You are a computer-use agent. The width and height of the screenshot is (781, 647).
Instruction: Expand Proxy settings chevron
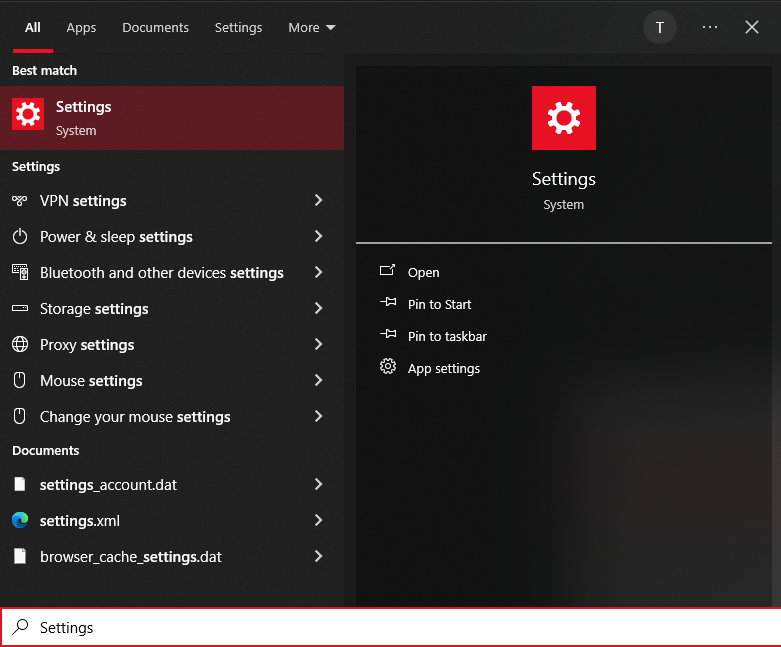(319, 344)
